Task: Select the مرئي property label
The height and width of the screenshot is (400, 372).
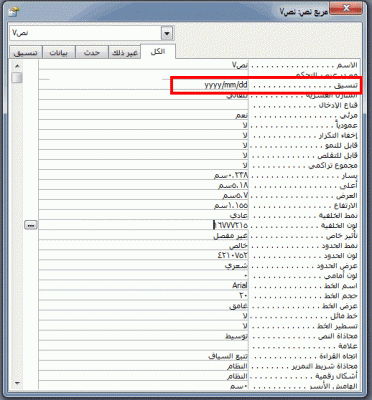Action: click(349, 116)
